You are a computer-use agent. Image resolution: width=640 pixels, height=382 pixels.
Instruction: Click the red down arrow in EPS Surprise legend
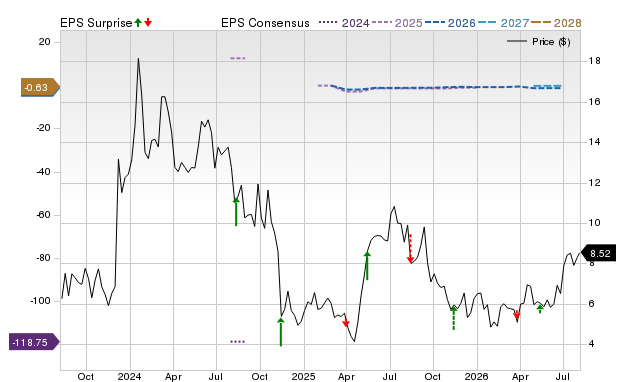(148, 22)
